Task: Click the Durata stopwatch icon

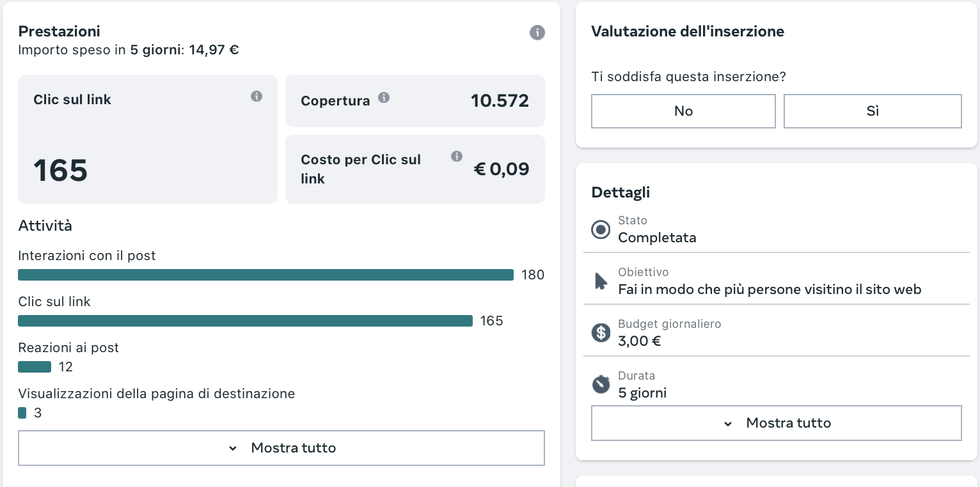Action: [601, 385]
